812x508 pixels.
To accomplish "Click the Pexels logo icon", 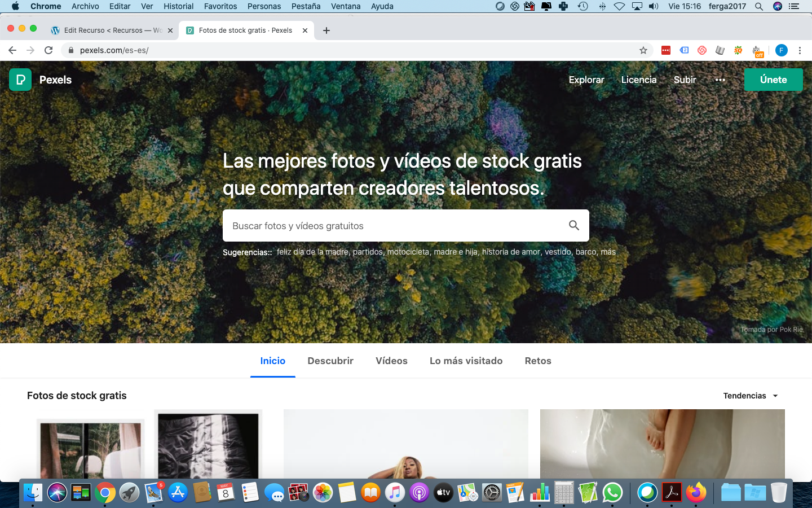I will coord(20,80).
